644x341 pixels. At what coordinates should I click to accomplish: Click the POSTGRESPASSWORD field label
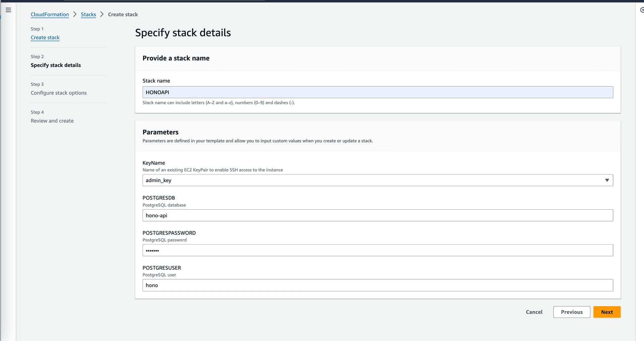pyautogui.click(x=169, y=233)
